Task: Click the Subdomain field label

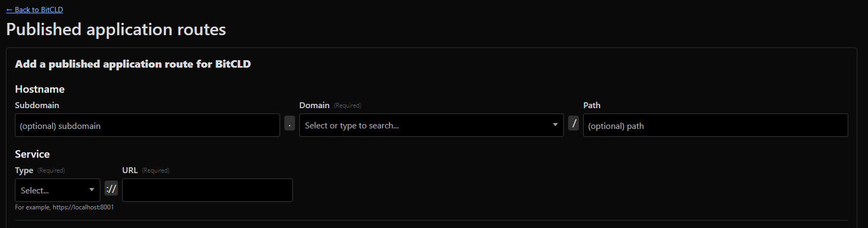Action: (37, 105)
